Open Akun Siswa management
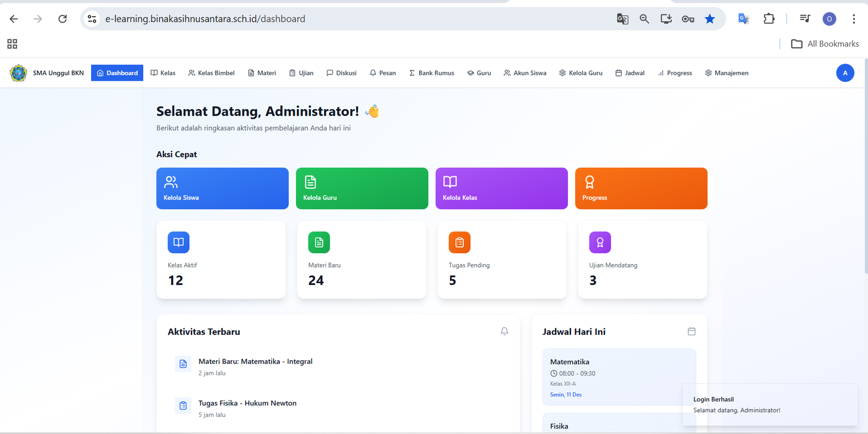 (x=525, y=73)
